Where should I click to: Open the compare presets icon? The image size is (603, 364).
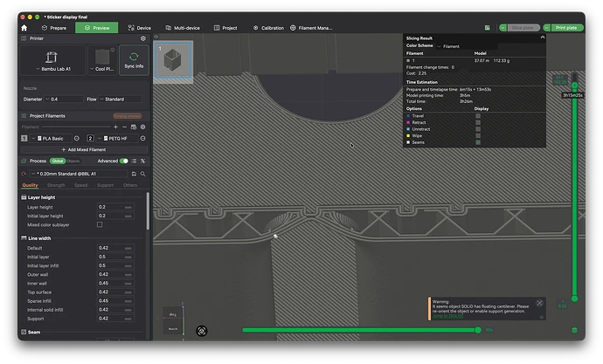[x=143, y=161]
